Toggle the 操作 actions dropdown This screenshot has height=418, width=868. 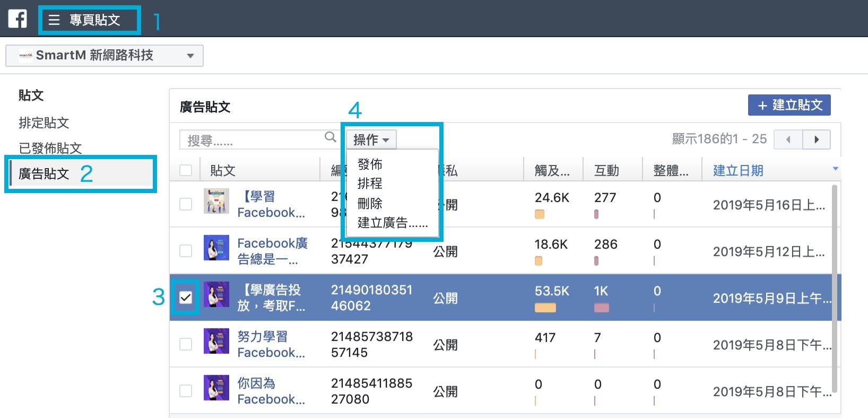[371, 140]
